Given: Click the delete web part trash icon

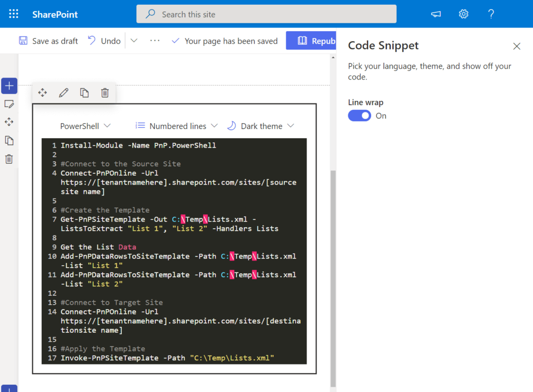Looking at the screenshot, I should pyautogui.click(x=105, y=93).
